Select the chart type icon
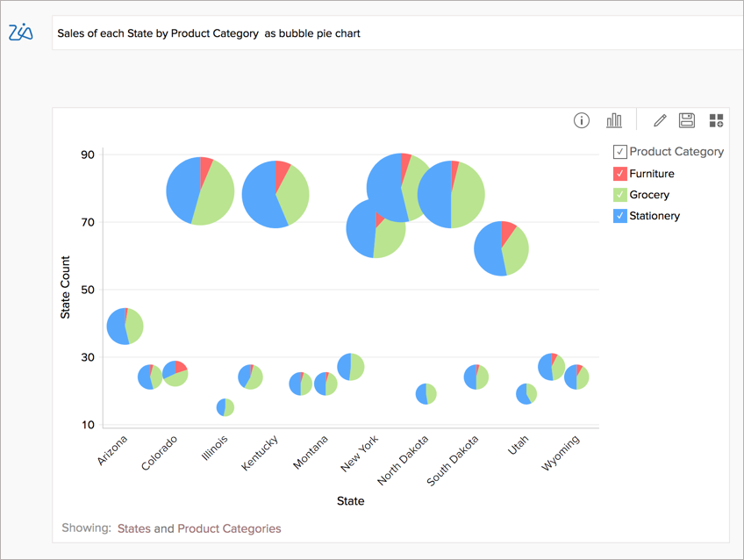This screenshot has height=560, width=744. point(614,119)
